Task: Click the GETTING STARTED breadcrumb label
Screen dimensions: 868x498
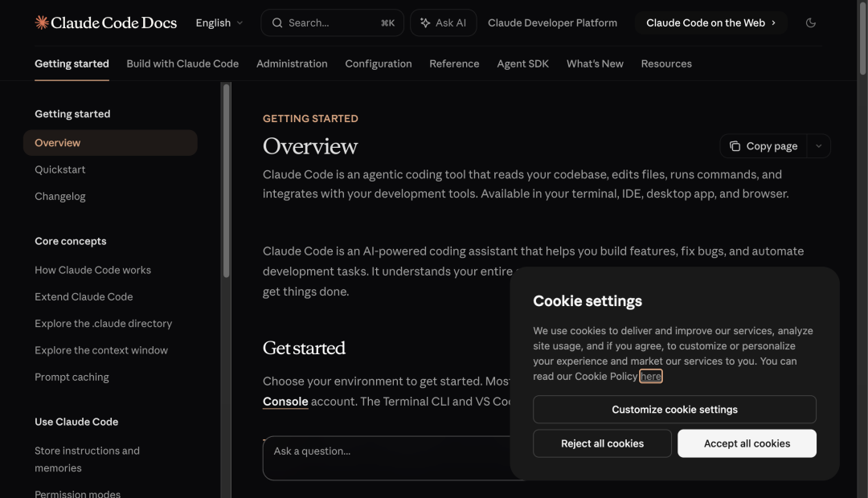Action: [x=310, y=118]
